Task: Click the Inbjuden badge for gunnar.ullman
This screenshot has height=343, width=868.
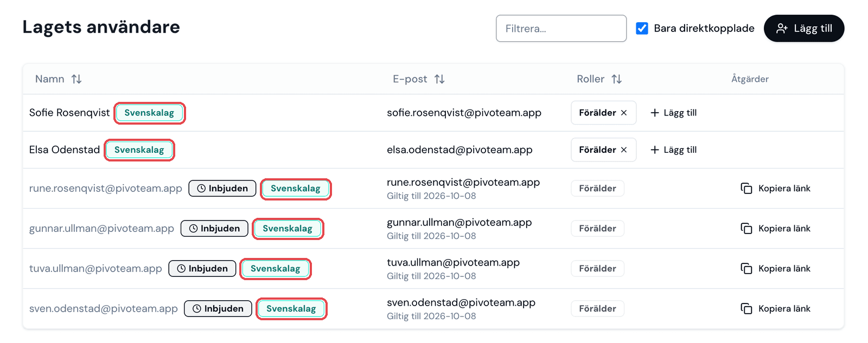Action: pos(214,229)
